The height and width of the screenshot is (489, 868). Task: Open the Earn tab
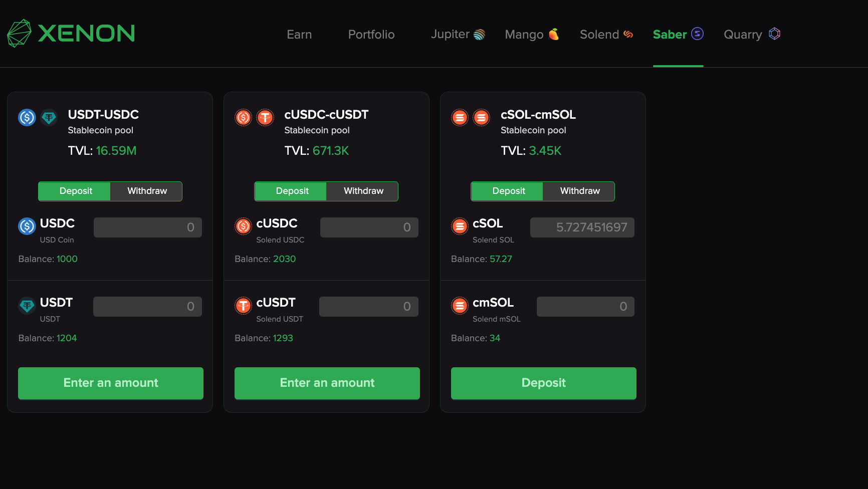point(299,34)
